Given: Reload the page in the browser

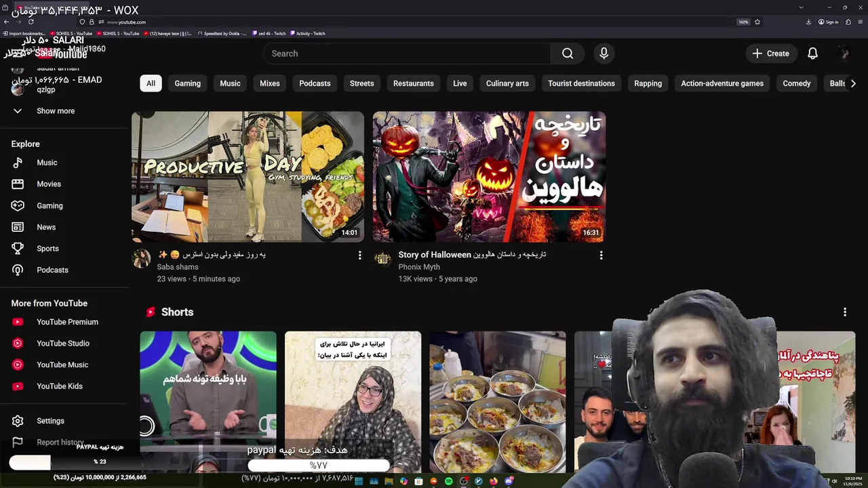Looking at the screenshot, I should (31, 22).
